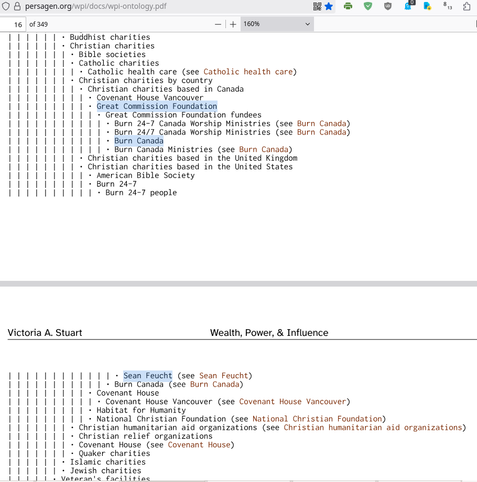Open the brown Sean Feucht link
The image size is (477, 482).
coord(224,376)
